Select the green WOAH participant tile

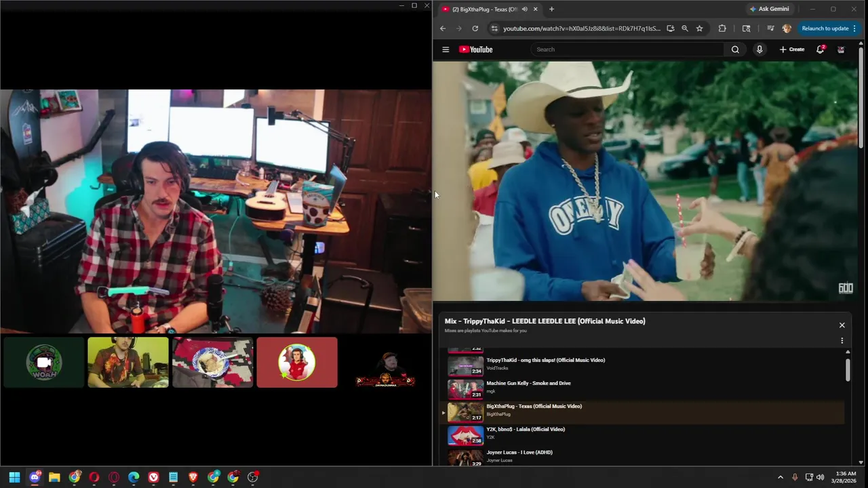pyautogui.click(x=44, y=363)
